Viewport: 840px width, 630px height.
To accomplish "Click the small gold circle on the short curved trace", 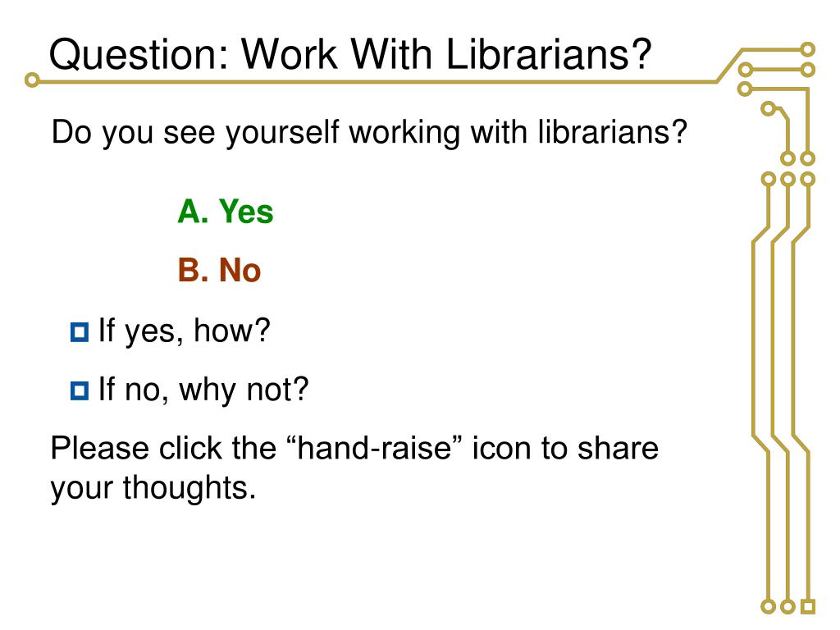I will coord(768,109).
